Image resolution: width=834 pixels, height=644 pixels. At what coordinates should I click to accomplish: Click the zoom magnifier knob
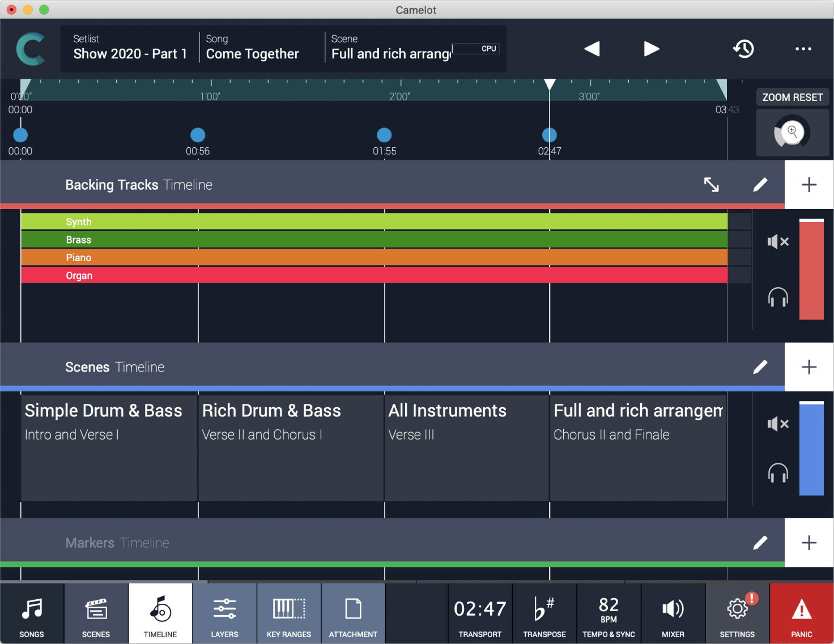tap(792, 132)
